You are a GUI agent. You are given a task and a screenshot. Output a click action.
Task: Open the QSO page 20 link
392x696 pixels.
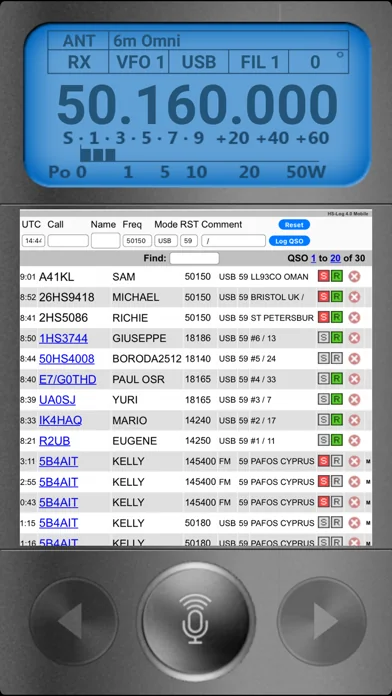pyautogui.click(x=335, y=258)
